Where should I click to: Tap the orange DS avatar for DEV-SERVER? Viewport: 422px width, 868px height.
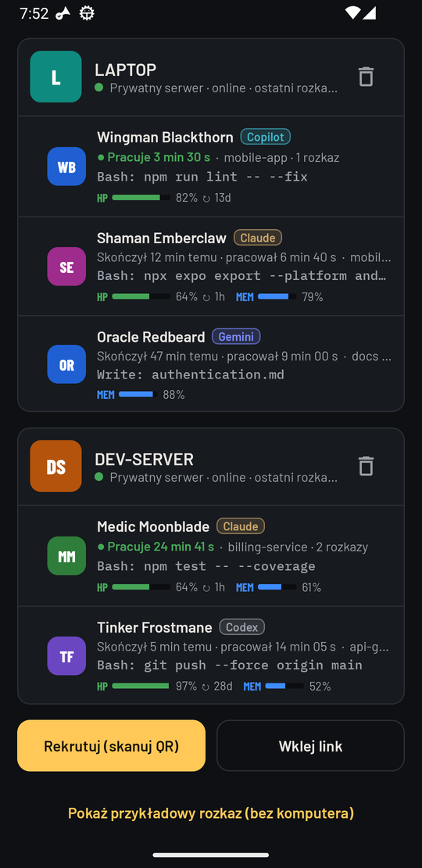click(x=55, y=466)
